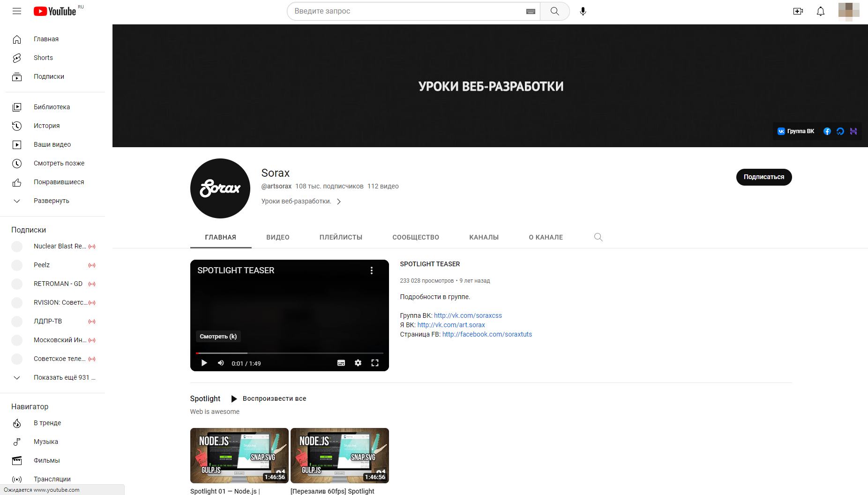Switch to СООБЩЕСТВО tab
This screenshot has width=868, height=495.
416,237
